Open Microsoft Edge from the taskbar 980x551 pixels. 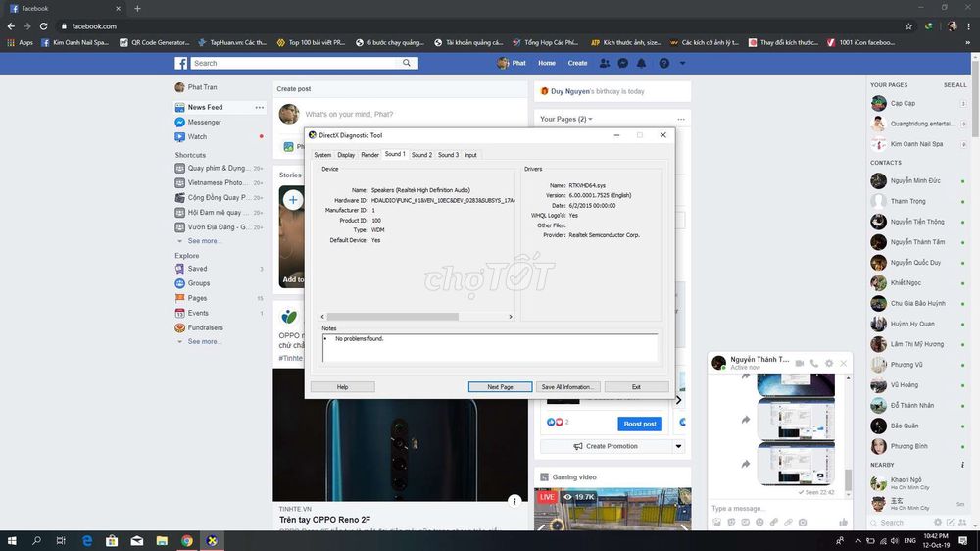tap(87, 541)
